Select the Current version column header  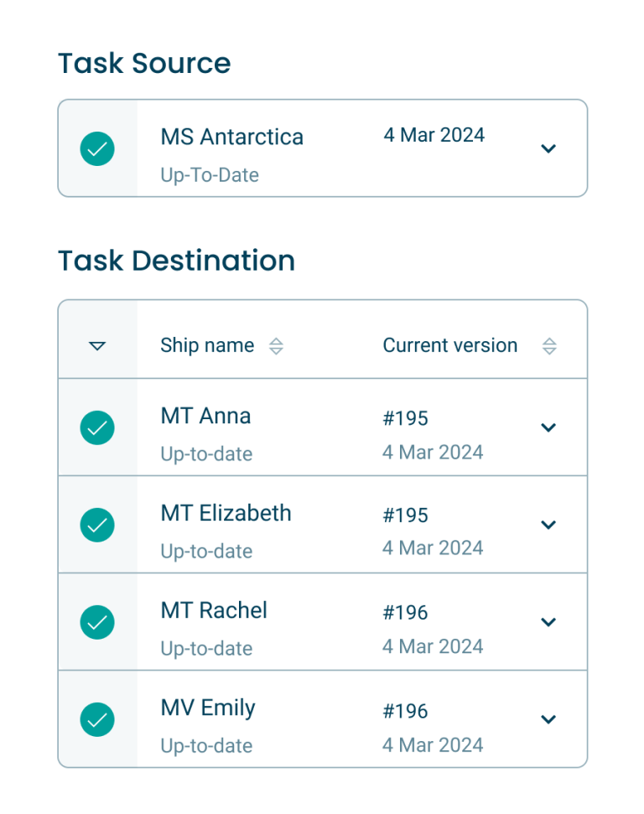(x=449, y=345)
